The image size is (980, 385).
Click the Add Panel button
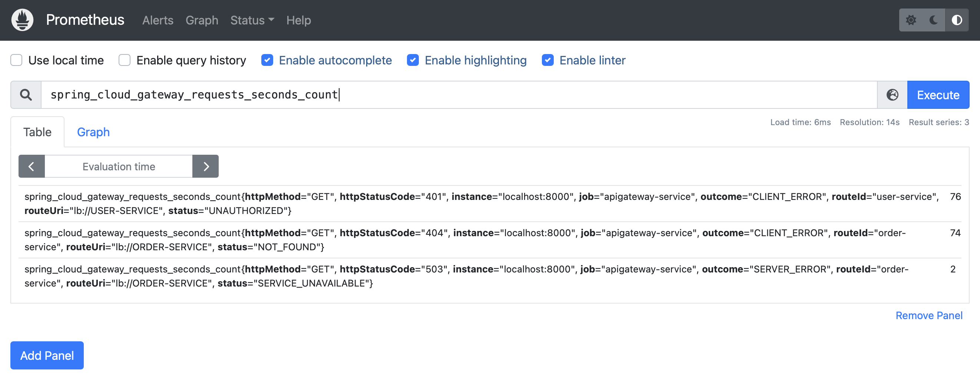(47, 355)
